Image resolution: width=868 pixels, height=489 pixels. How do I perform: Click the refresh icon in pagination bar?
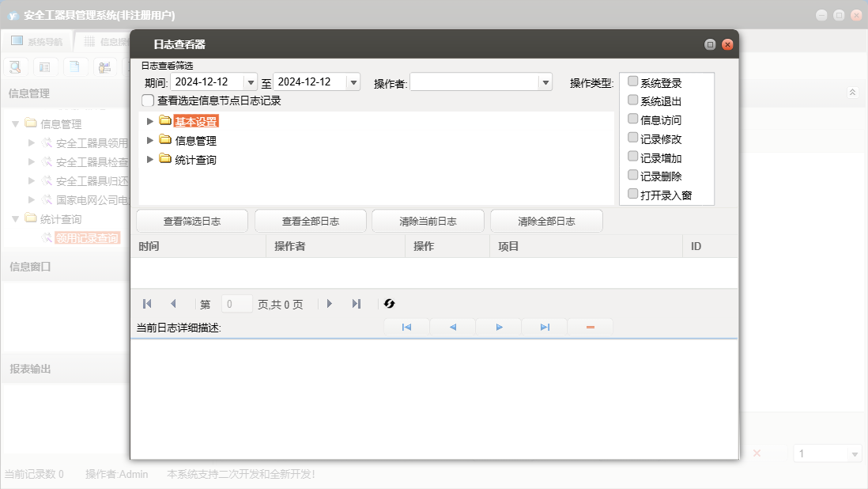click(x=389, y=304)
